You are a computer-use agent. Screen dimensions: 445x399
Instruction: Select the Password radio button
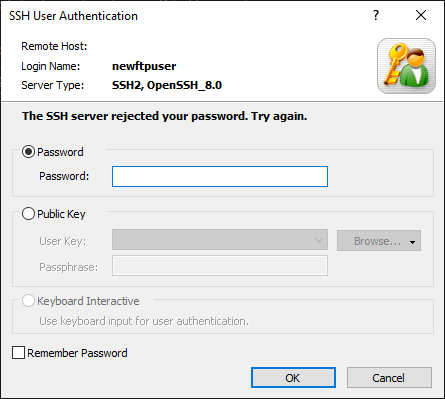coord(28,152)
